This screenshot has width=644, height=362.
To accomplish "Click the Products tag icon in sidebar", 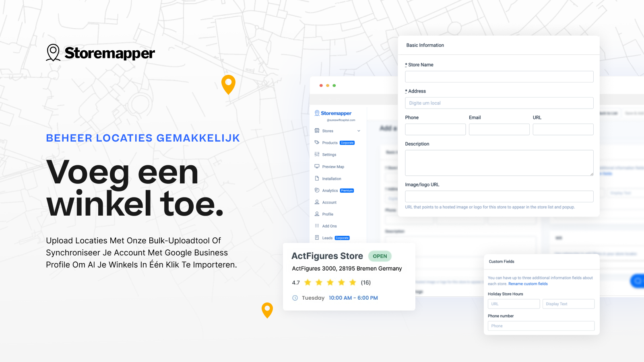I will (x=317, y=142).
